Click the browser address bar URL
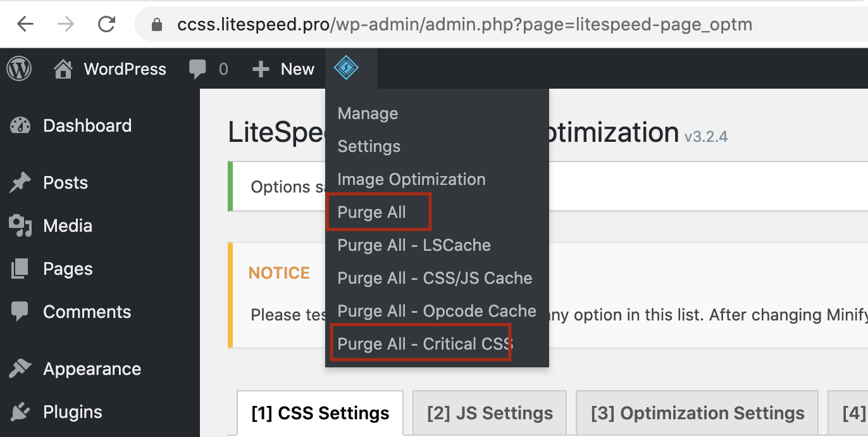868x437 pixels. pyautogui.click(x=465, y=25)
